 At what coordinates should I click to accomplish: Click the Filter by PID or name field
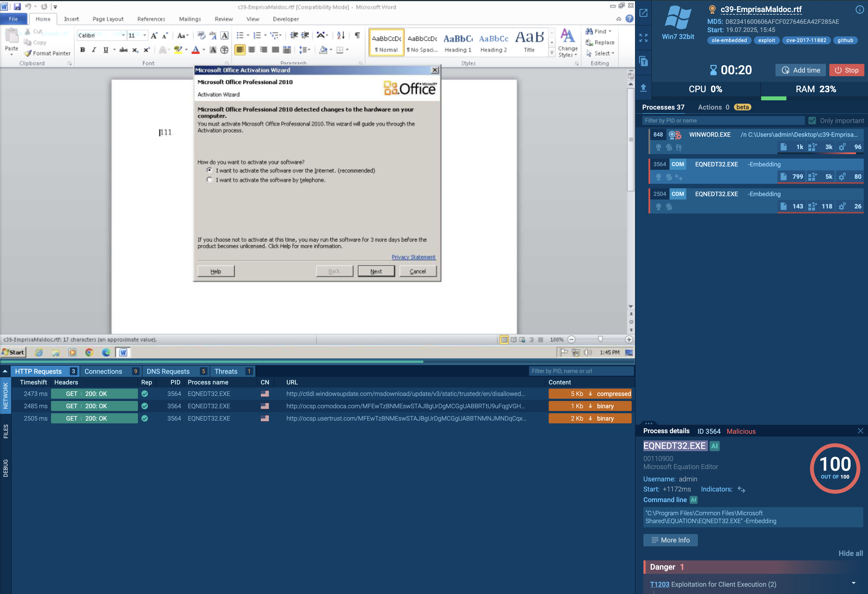pyautogui.click(x=723, y=120)
